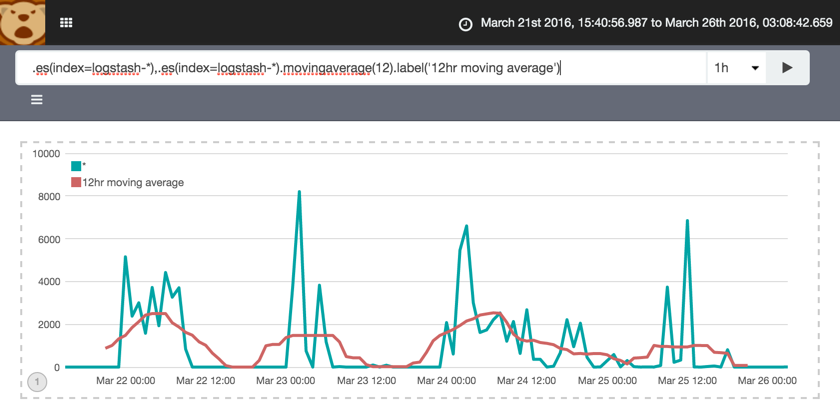
Task: Click the '12hr moving average' legend label
Action: [x=133, y=183]
